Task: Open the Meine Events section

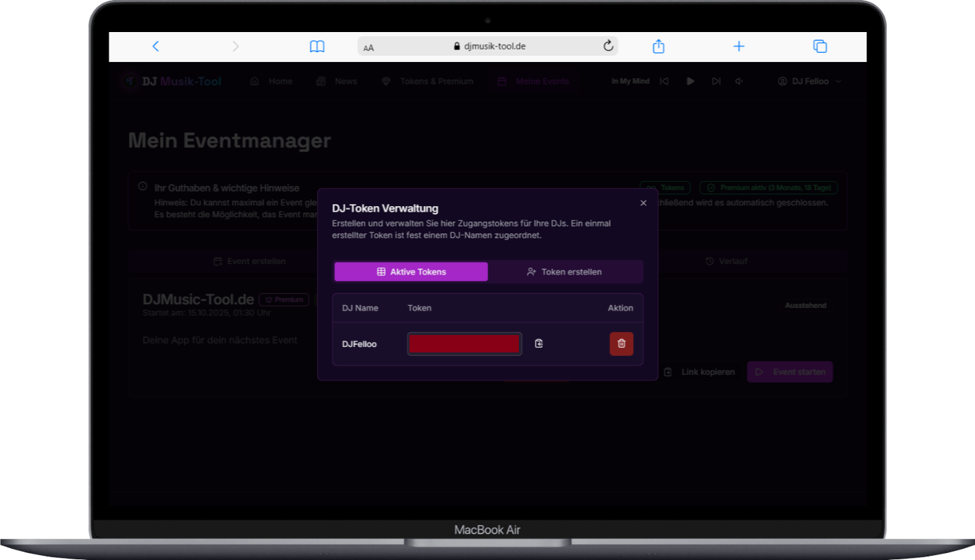Action: click(533, 81)
